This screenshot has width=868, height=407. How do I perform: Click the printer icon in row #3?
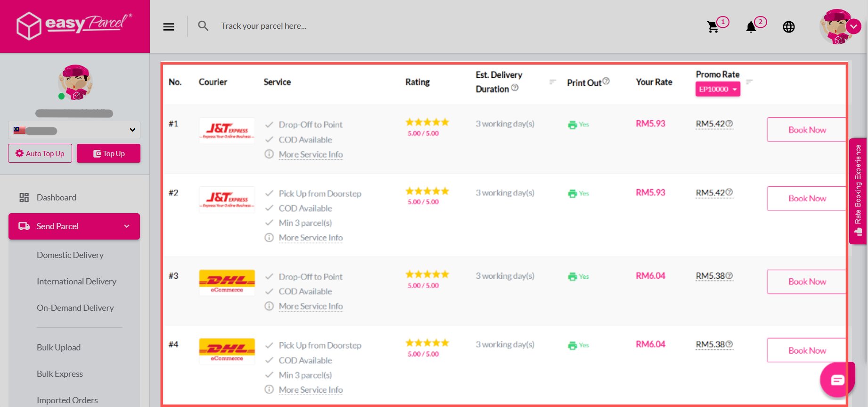(573, 276)
